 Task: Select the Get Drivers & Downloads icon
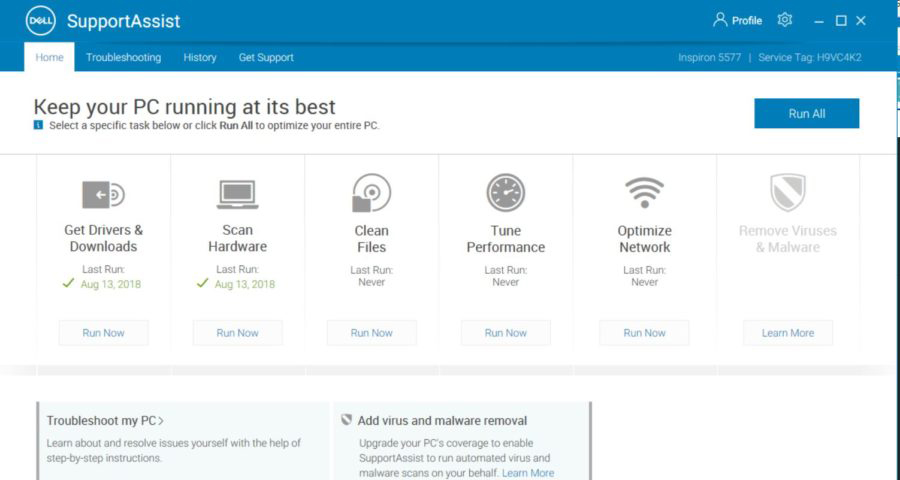[103, 195]
